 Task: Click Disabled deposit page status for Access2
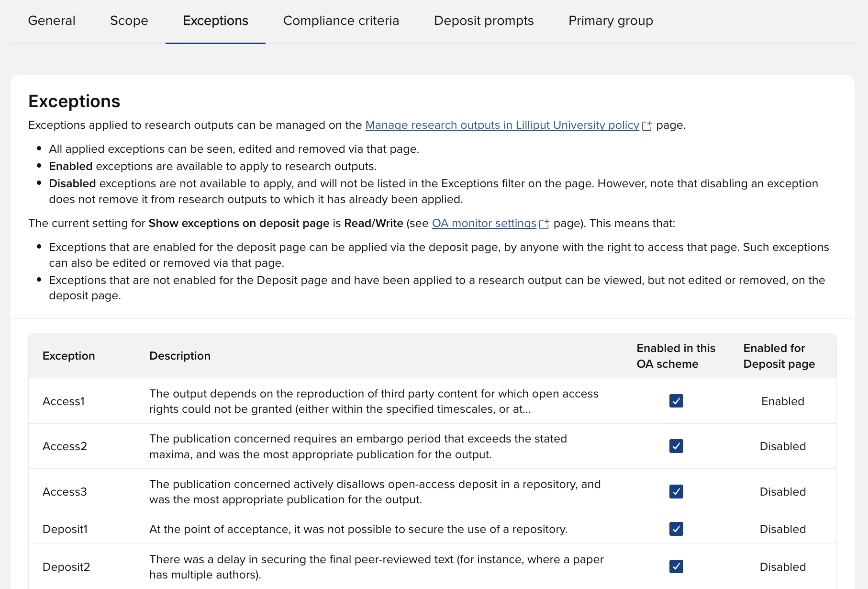[782, 446]
